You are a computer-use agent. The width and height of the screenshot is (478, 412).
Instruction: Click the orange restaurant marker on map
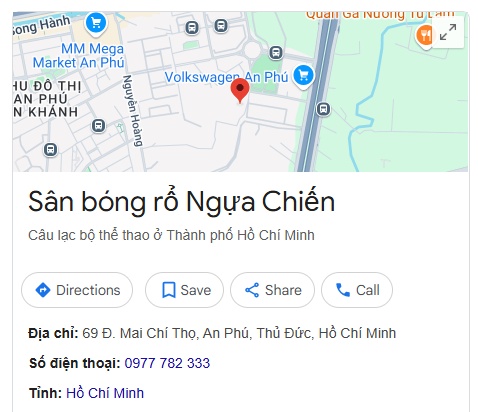(x=425, y=36)
